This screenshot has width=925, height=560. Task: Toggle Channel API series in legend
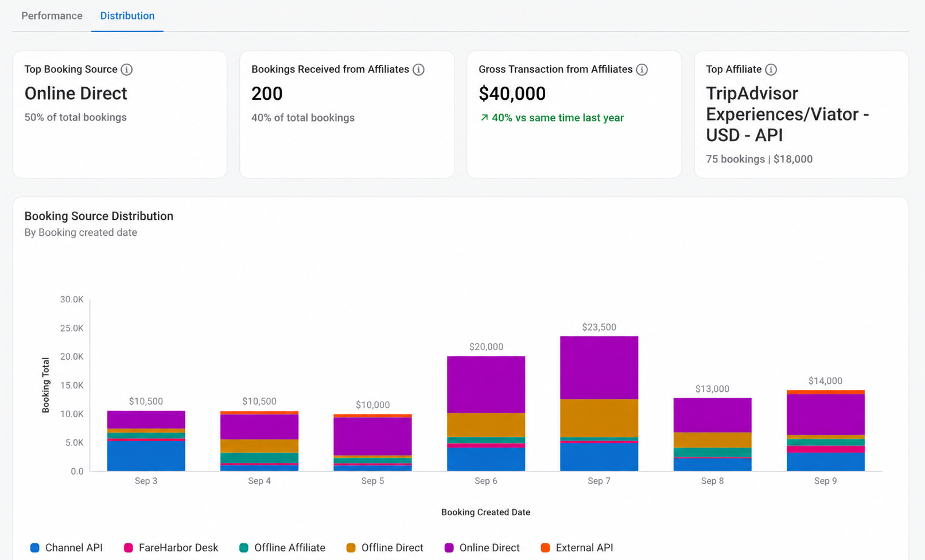(66, 548)
